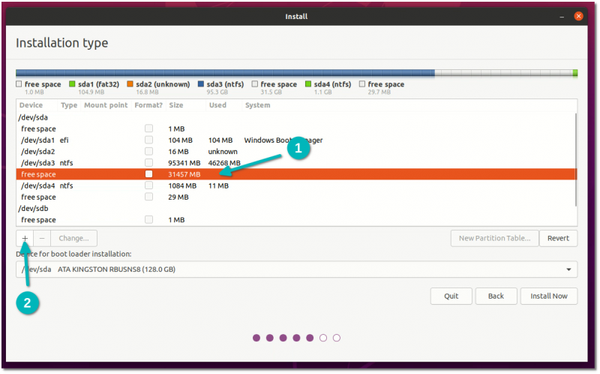Select the /dev/sdb disk row
This screenshot has height=374, width=600.
point(296,209)
